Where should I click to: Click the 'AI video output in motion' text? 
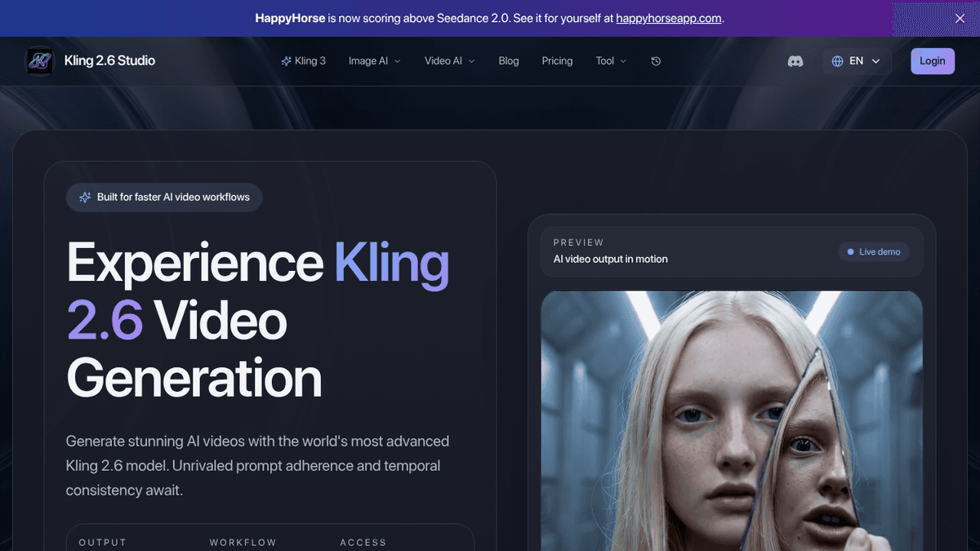click(x=610, y=259)
